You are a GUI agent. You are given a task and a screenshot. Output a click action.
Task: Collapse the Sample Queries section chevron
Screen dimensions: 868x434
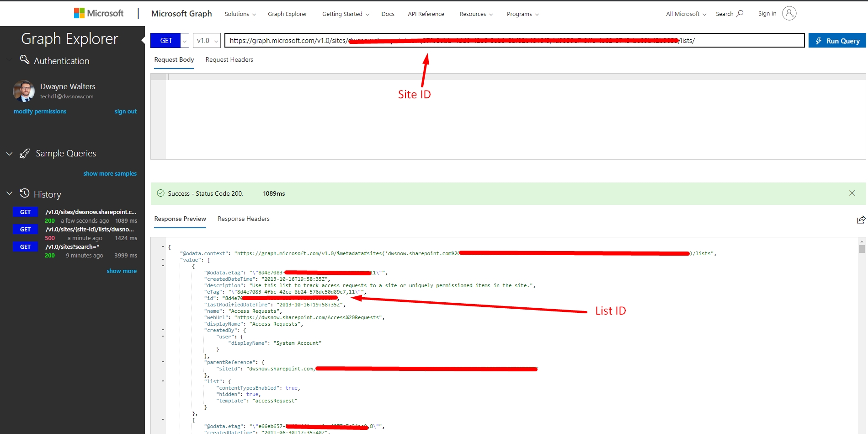click(9, 154)
